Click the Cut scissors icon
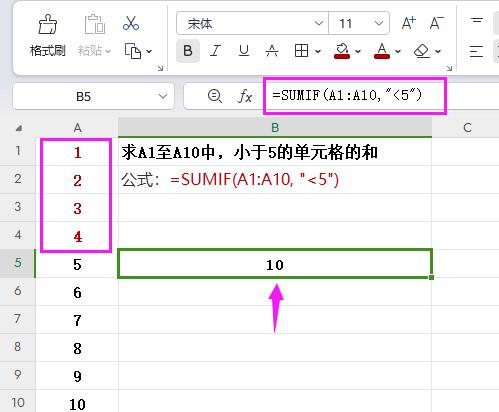The height and width of the screenshot is (412, 499). tap(131, 23)
